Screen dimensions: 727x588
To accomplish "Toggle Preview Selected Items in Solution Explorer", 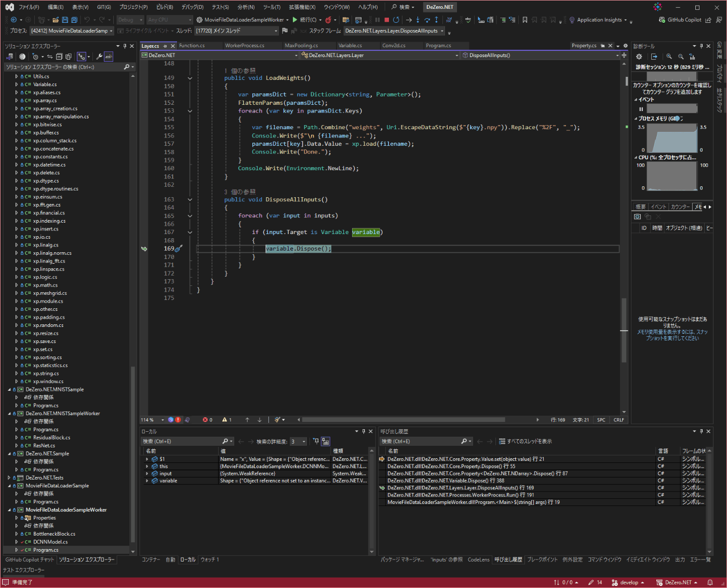I will coord(109,57).
